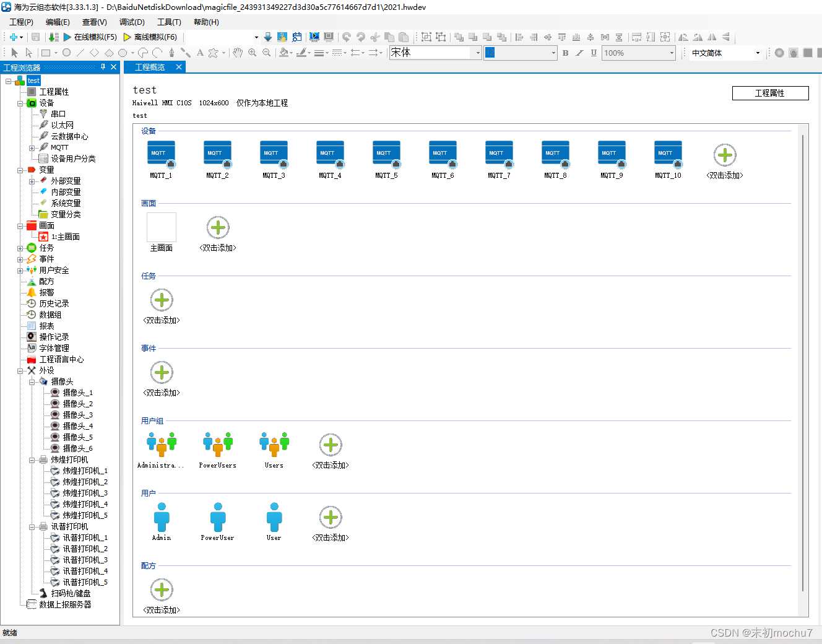Expand the MQTT tree node
This screenshot has height=644, width=822.
[x=32, y=148]
